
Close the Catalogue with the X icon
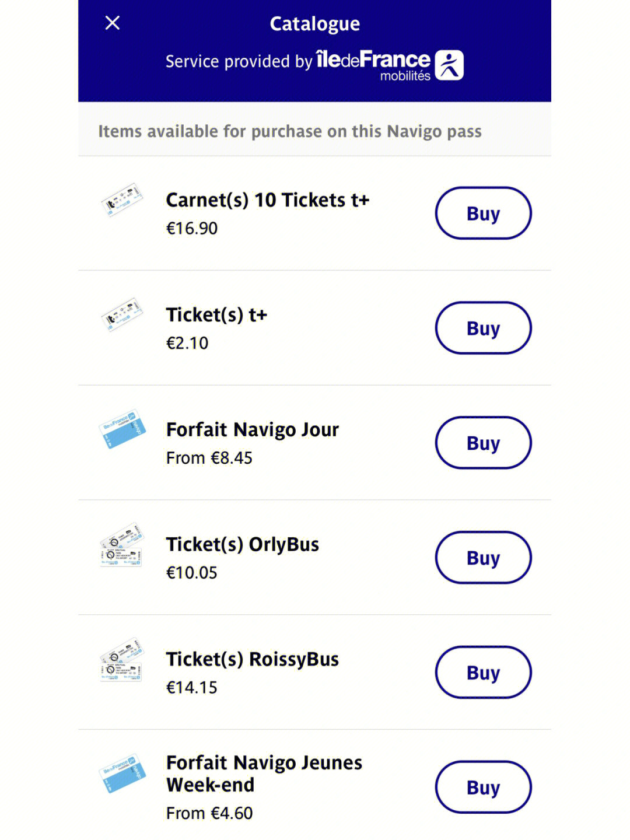[112, 23]
